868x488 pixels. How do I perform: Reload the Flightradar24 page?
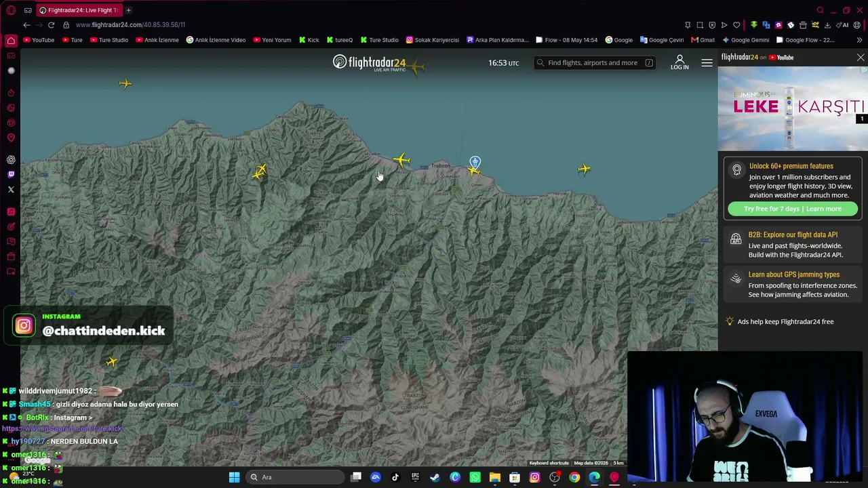click(x=51, y=25)
